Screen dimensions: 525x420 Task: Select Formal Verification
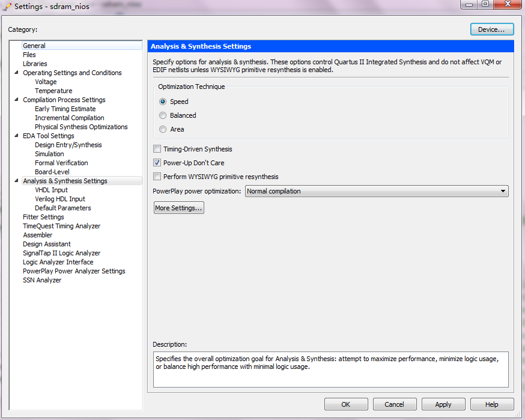click(62, 163)
